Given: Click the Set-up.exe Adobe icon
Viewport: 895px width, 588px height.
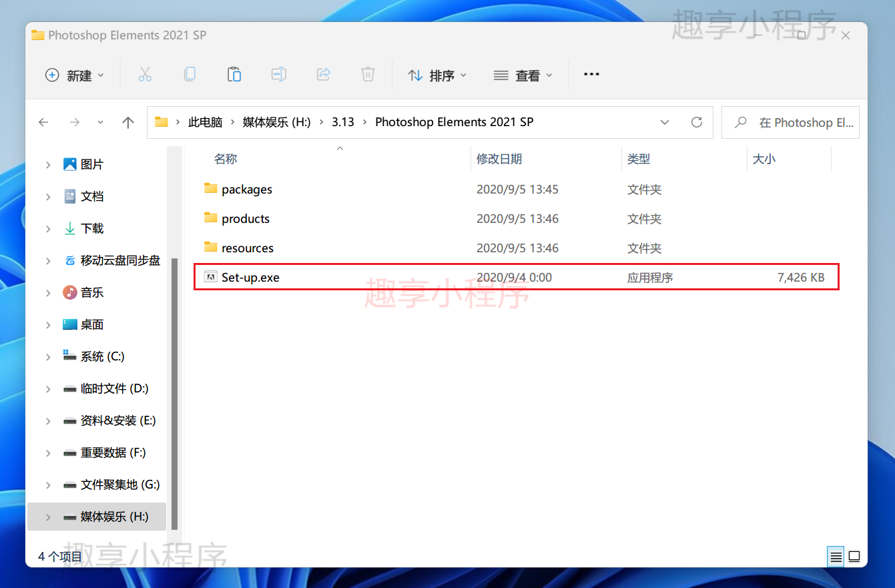Looking at the screenshot, I should [210, 277].
